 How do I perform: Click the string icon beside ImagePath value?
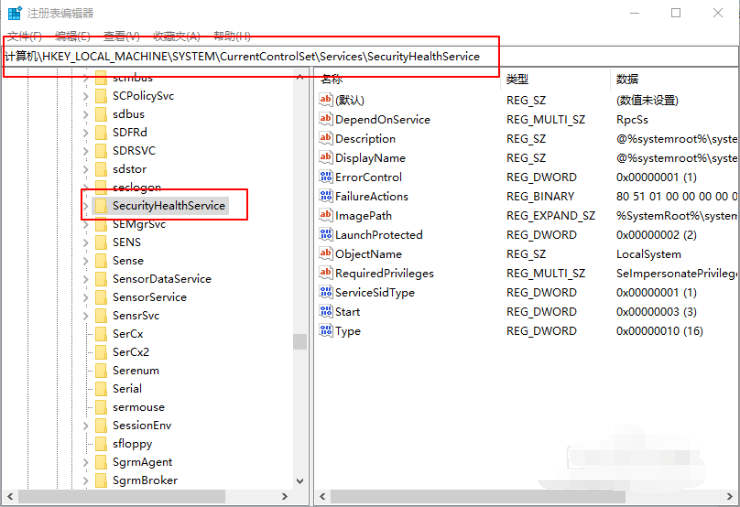(325, 215)
